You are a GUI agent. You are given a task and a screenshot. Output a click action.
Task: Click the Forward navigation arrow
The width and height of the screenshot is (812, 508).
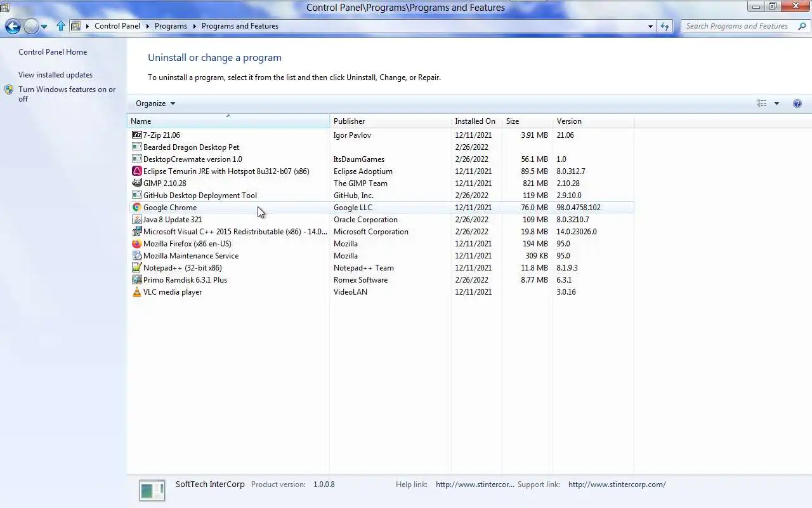pos(31,26)
